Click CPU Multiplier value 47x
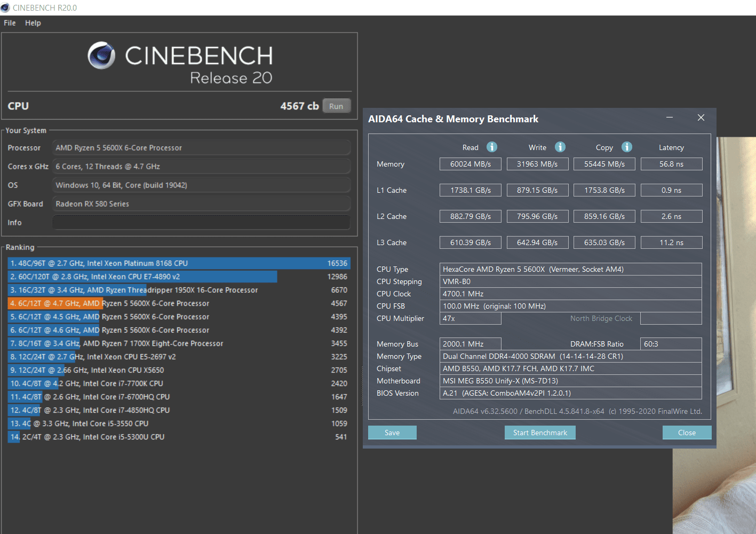756x534 pixels. (x=471, y=318)
